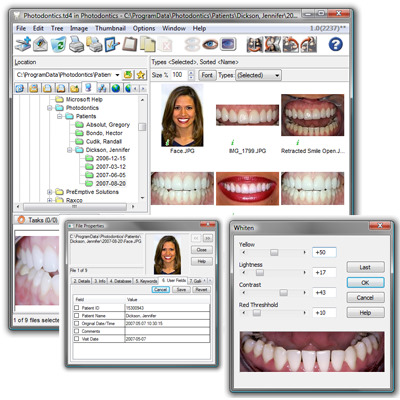Click the recycle bin toolbar icon

click(x=58, y=44)
